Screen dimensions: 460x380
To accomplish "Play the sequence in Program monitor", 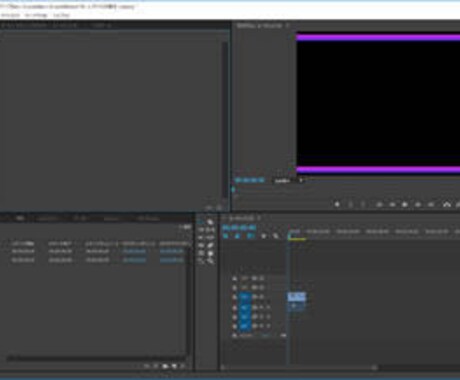I will point(405,204).
